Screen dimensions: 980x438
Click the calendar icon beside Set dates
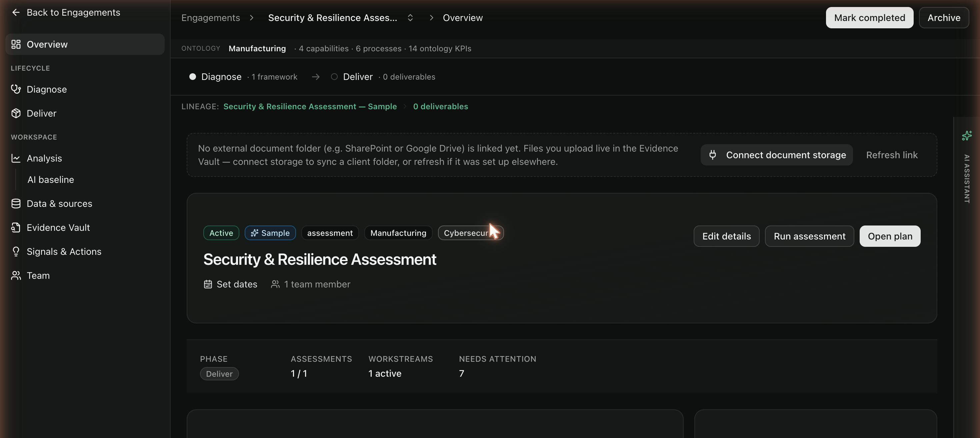point(208,284)
